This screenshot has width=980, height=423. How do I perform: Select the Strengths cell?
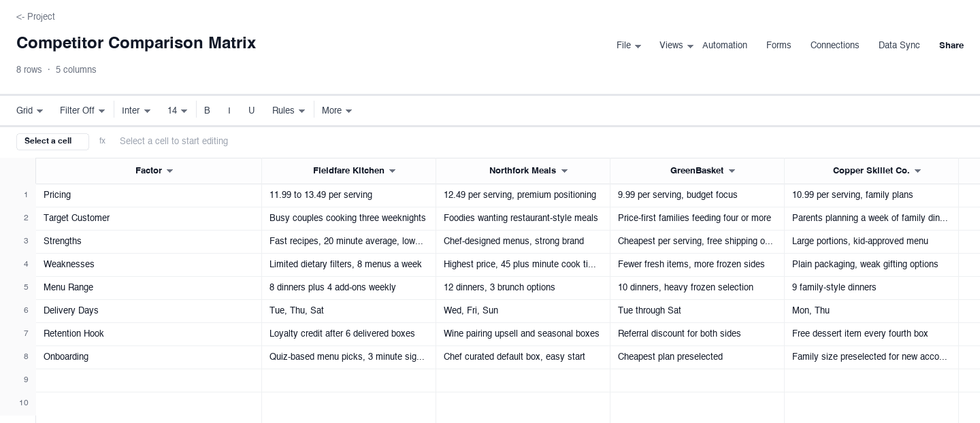click(148, 241)
